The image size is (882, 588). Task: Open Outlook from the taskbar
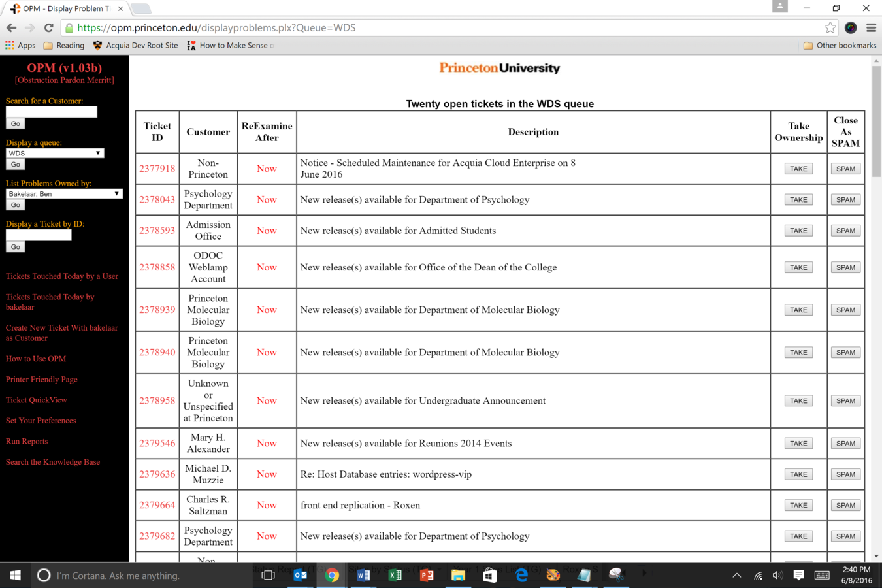(x=300, y=575)
